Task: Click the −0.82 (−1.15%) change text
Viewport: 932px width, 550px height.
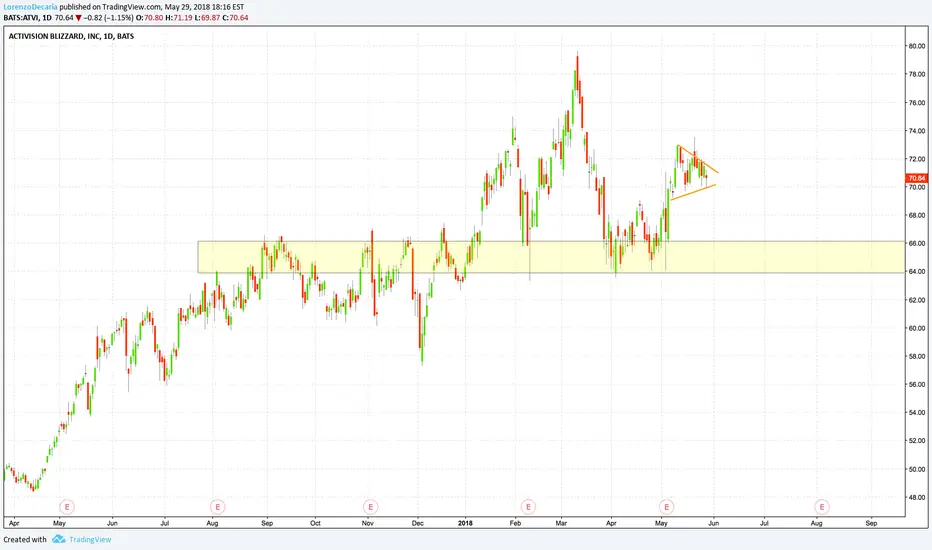Action: [109, 18]
